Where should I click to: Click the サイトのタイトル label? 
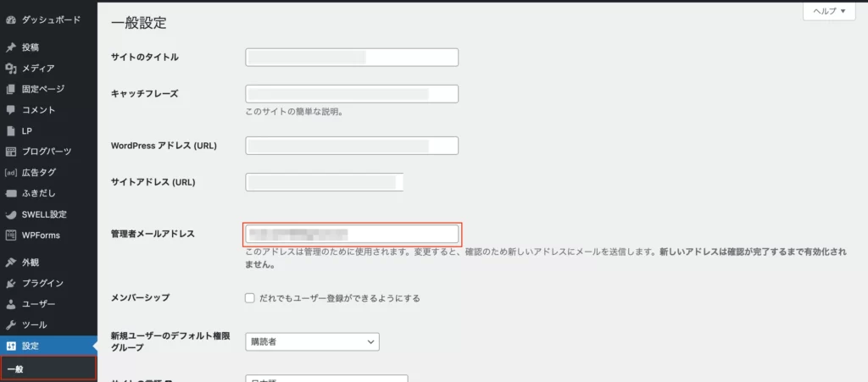[x=144, y=58]
